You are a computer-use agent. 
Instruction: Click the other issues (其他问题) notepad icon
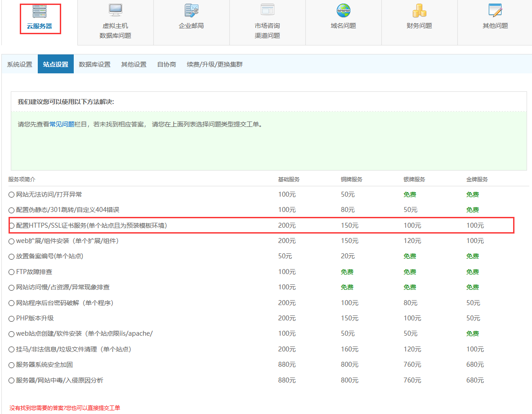pyautogui.click(x=495, y=10)
